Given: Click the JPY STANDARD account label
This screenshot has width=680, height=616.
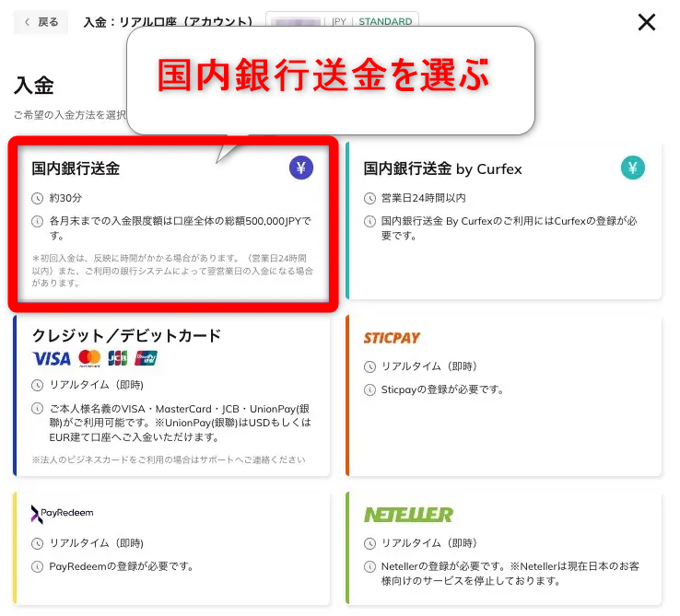Looking at the screenshot, I should coord(371,21).
